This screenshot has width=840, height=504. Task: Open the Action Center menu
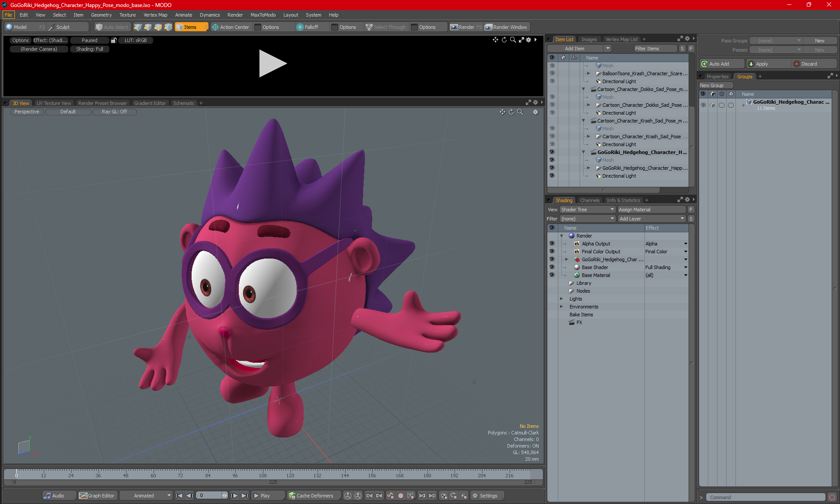(x=231, y=27)
